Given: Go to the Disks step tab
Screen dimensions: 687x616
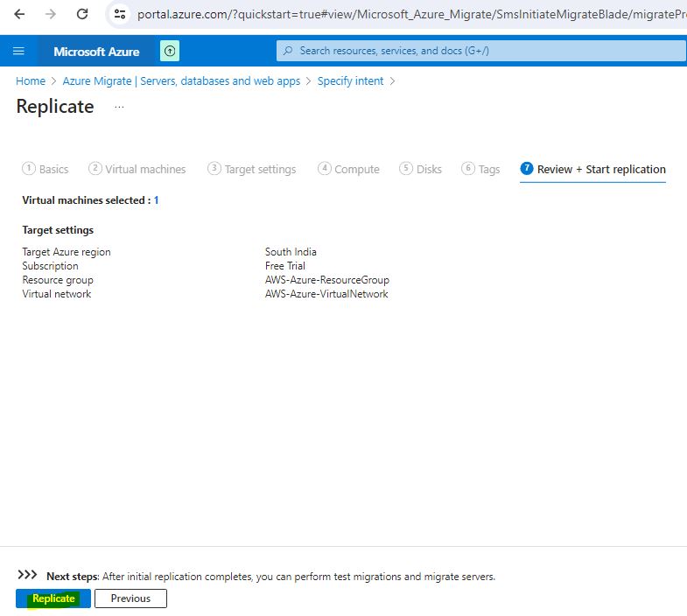Looking at the screenshot, I should pyautogui.click(x=421, y=169).
